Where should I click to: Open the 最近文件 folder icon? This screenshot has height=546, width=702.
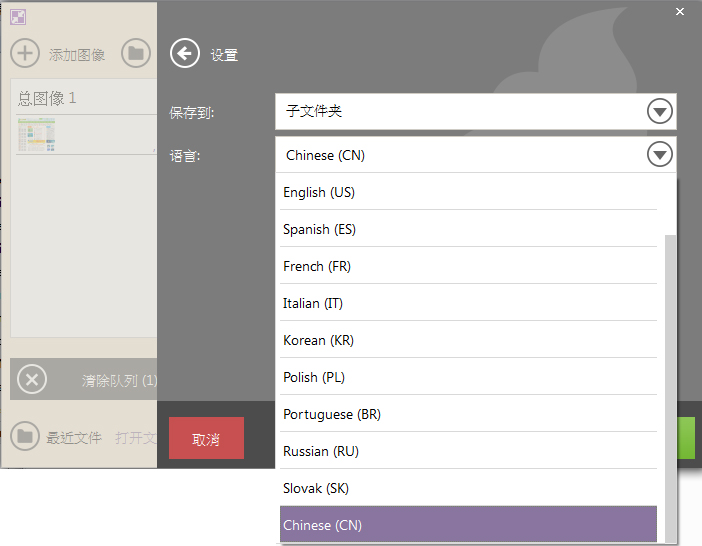tap(25, 436)
